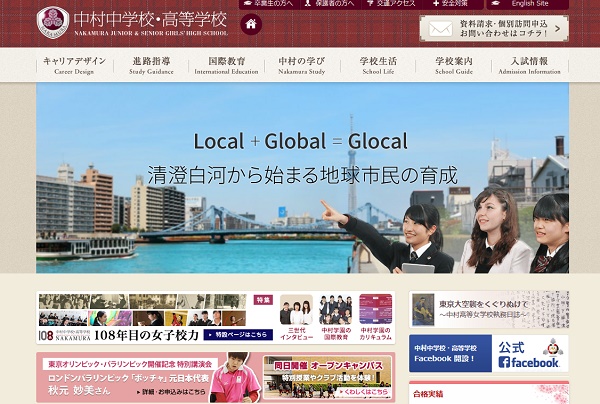Image resolution: width=600 pixels, height=404 pixels.
Task: Switch to the English Site
Action: click(528, 4)
